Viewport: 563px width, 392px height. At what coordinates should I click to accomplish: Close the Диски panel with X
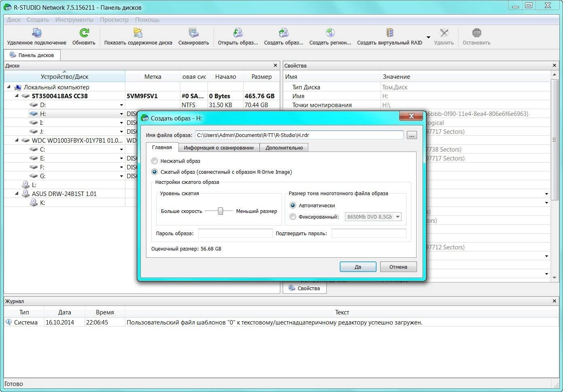pyautogui.click(x=275, y=65)
